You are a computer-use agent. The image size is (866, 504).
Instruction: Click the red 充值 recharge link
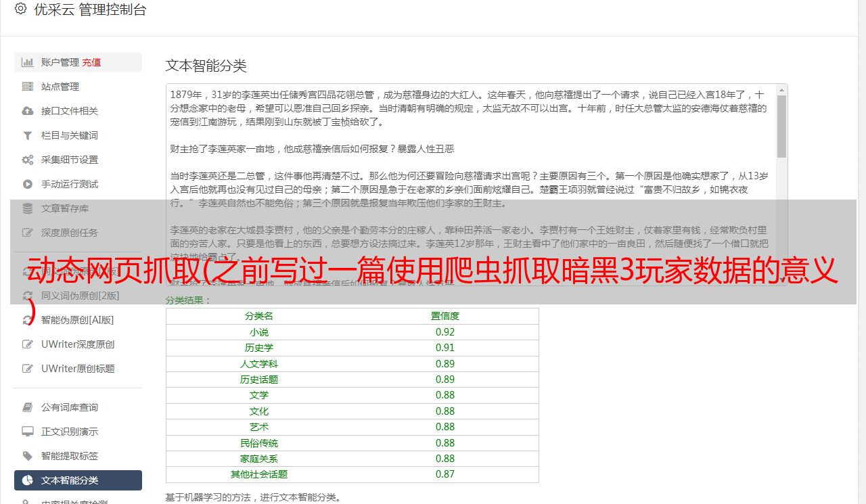[91, 62]
